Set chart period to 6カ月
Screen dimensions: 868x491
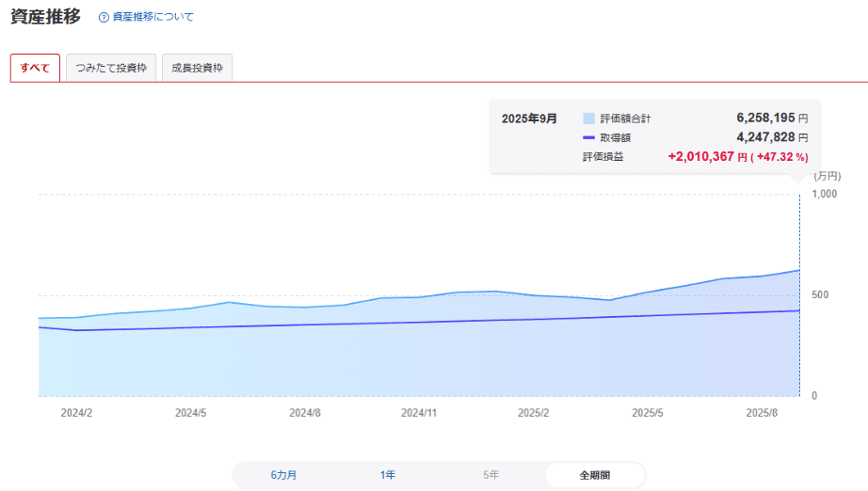click(x=284, y=475)
